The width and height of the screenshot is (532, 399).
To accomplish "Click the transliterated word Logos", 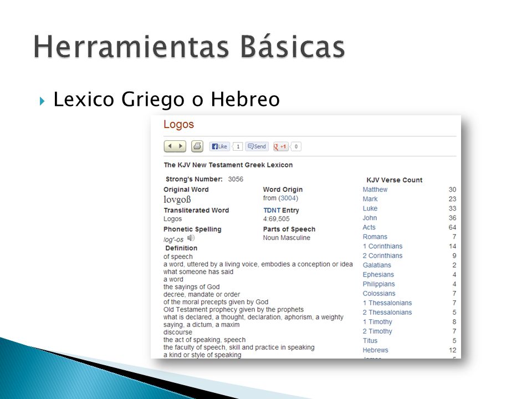I will (x=172, y=219).
